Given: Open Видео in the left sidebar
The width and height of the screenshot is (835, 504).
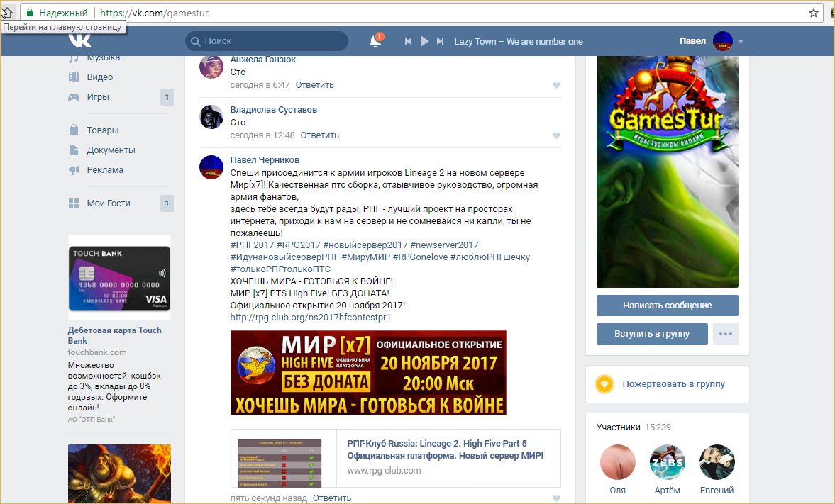Looking at the screenshot, I should (99, 77).
